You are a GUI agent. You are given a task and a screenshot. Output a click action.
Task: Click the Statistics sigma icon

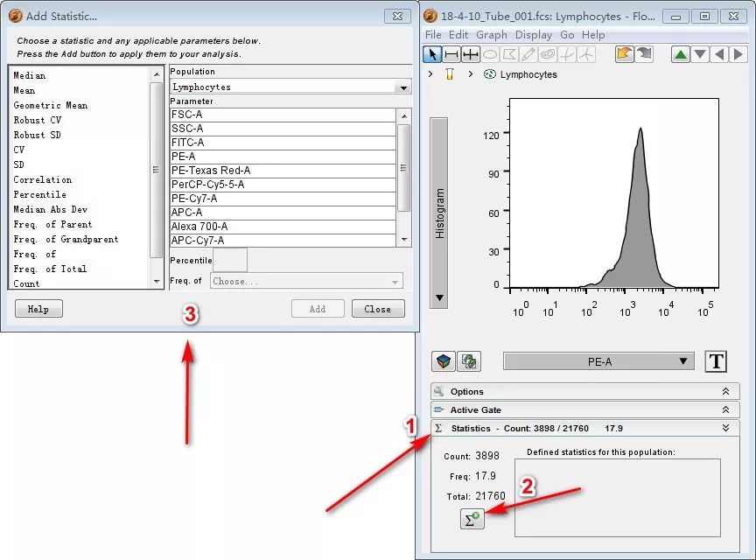point(438,428)
